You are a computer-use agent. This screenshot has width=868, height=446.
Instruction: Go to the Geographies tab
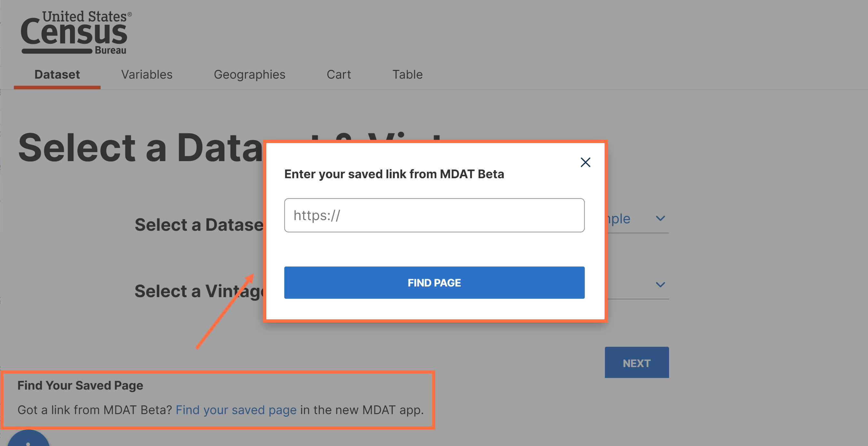tap(249, 74)
